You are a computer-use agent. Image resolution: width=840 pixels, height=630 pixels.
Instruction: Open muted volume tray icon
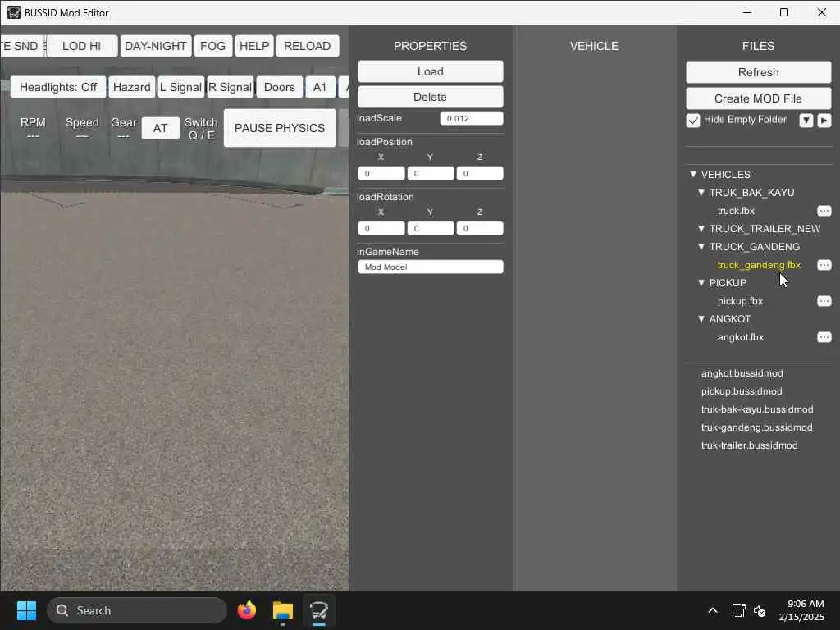pyautogui.click(x=760, y=610)
